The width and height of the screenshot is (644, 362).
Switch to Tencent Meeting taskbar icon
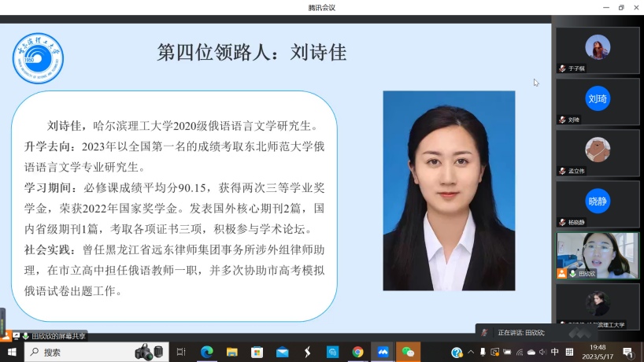click(383, 352)
